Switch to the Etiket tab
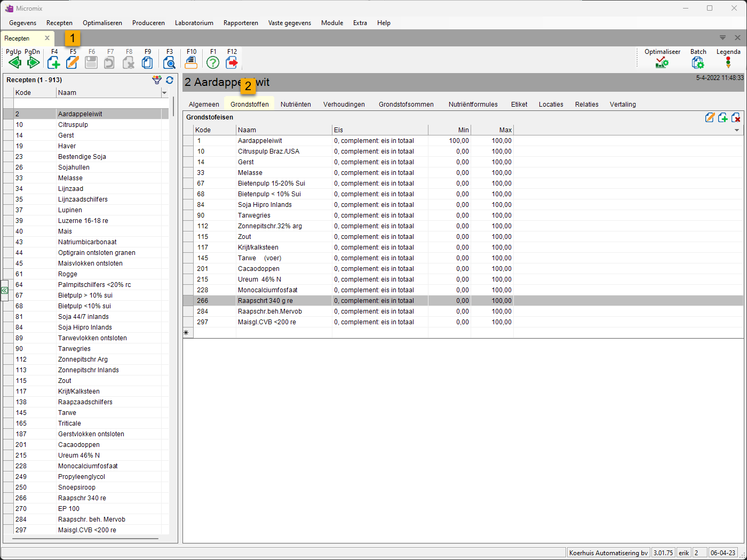The height and width of the screenshot is (560, 747). pyautogui.click(x=519, y=105)
